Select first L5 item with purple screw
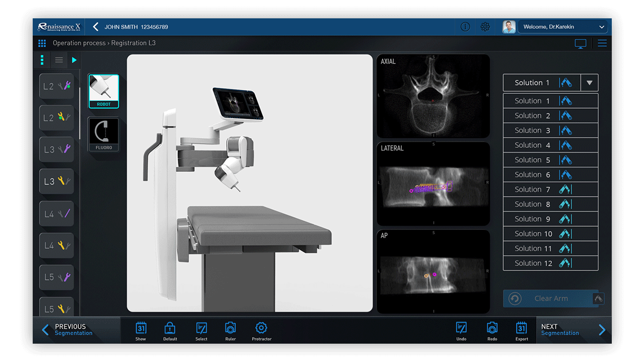Image resolution: width=644 pixels, height=362 pixels. 56,277
